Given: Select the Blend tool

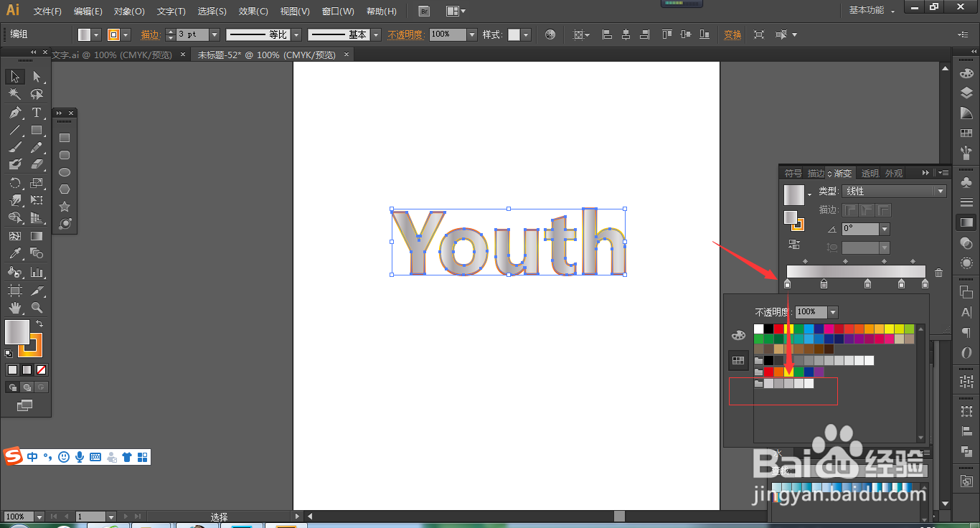Looking at the screenshot, I should click(37, 254).
